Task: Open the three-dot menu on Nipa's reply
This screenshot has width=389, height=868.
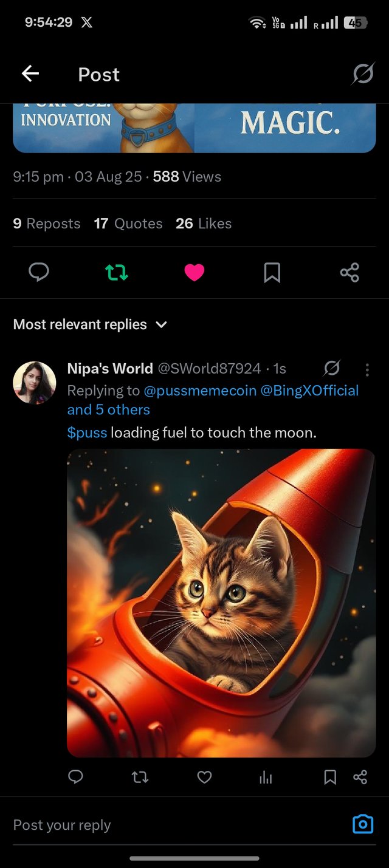Action: [367, 369]
